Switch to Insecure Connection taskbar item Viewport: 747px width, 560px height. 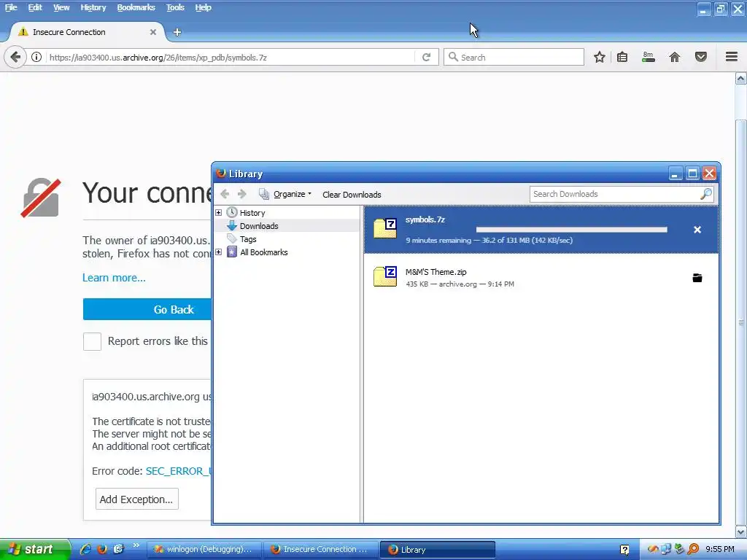[321, 550]
